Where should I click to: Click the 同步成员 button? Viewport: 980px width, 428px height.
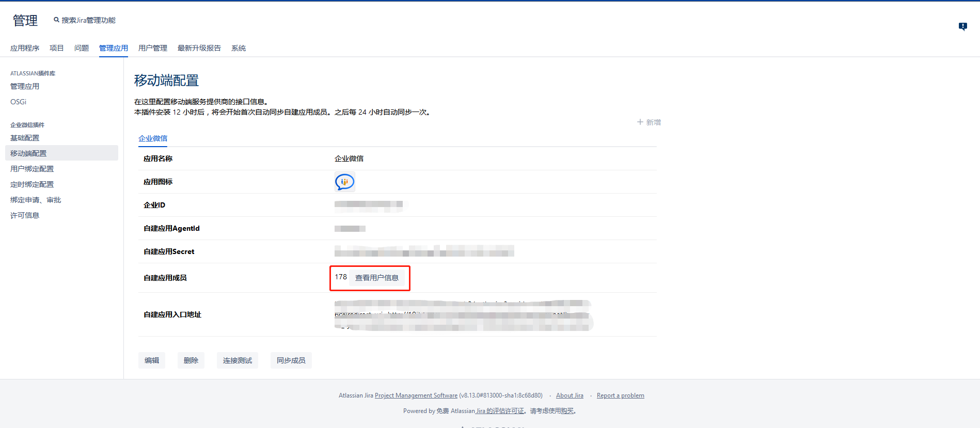click(291, 360)
